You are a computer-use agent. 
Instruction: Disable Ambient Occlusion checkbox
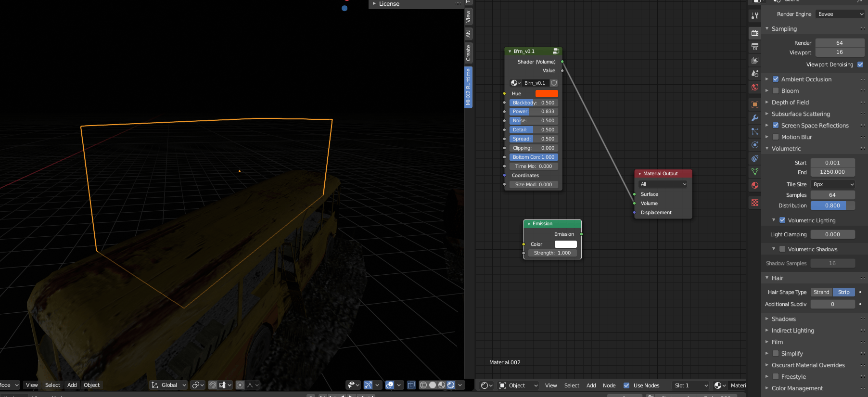(x=776, y=79)
